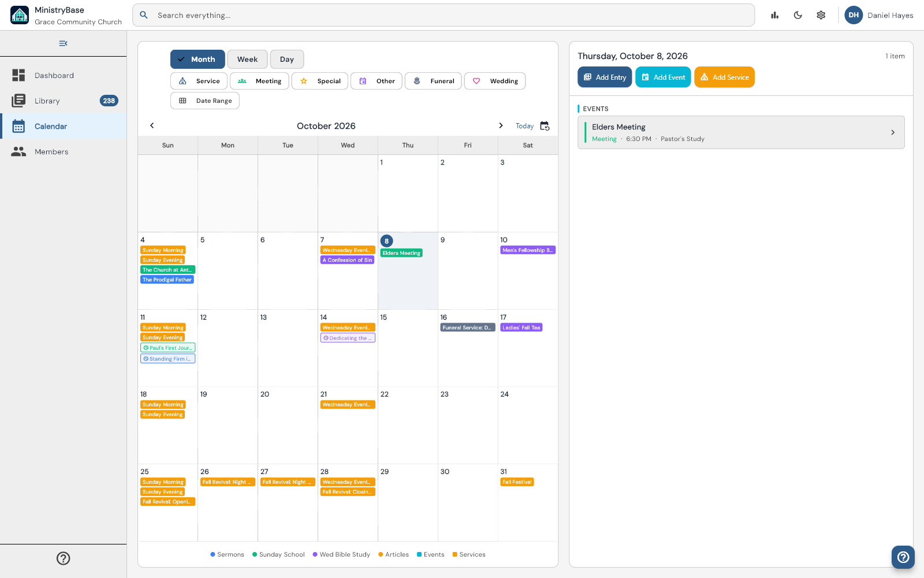Select day 22 in the calendar
The image size is (924, 578).
pyautogui.click(x=408, y=425)
